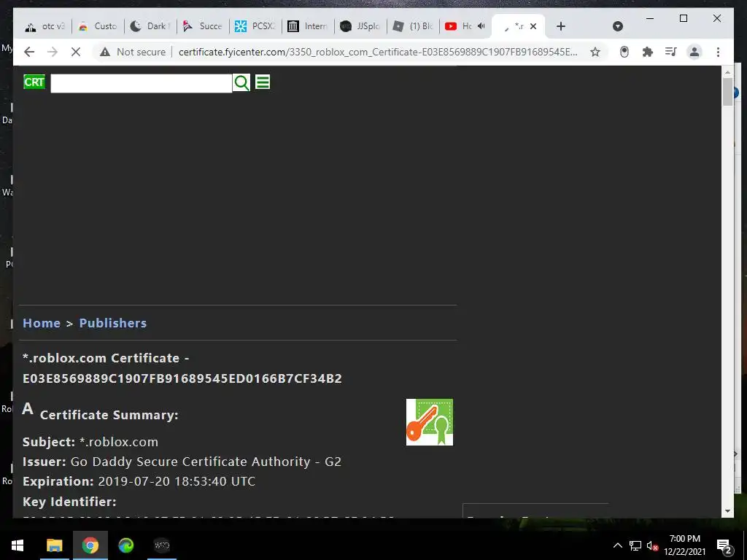Switch to the Intern tab
This screenshot has width=747, height=560.
click(x=308, y=26)
